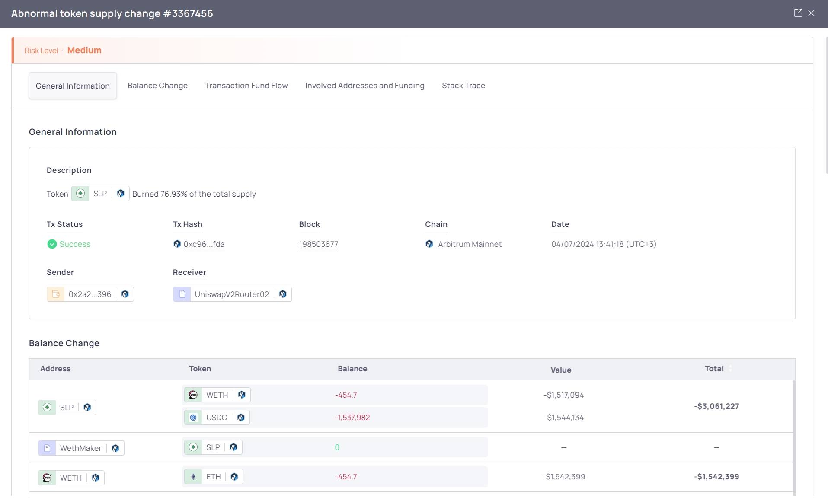Click the WethMaker address label
The width and height of the screenshot is (828, 504).
80,448
